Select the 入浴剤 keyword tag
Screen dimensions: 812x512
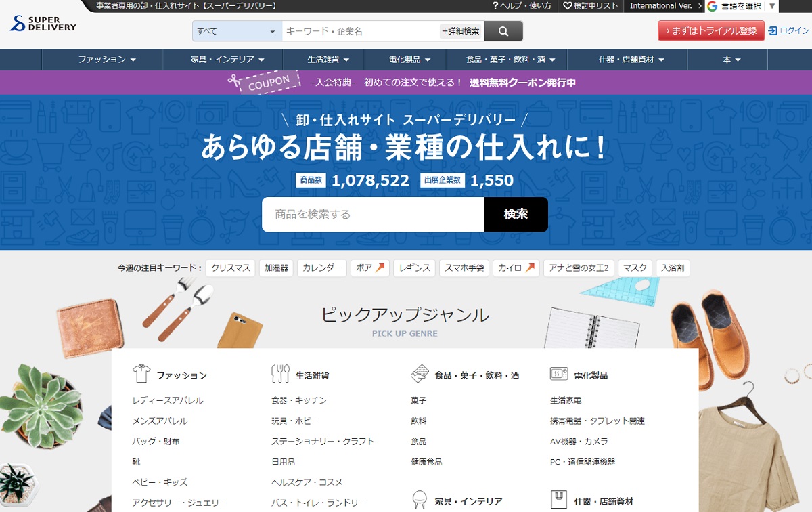point(673,268)
